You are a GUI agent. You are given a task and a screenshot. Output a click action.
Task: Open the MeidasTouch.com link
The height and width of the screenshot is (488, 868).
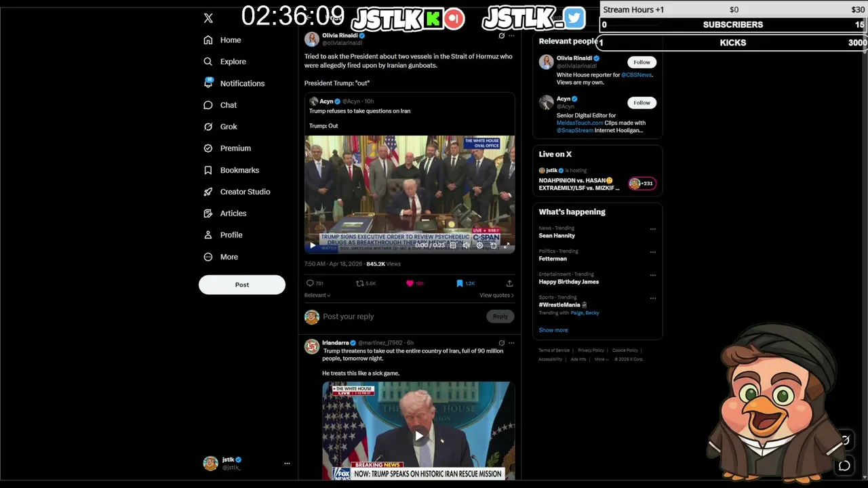[580, 123]
